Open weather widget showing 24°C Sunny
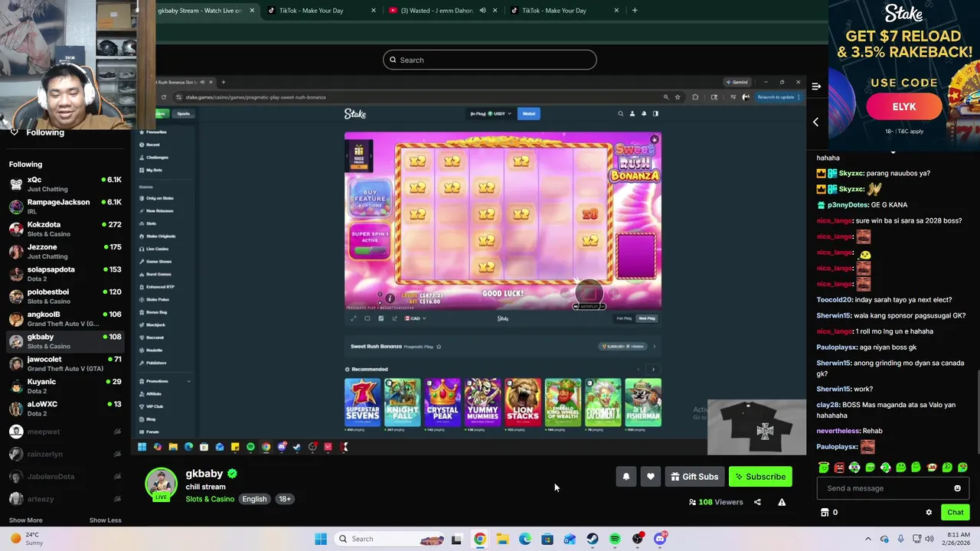 (26, 539)
